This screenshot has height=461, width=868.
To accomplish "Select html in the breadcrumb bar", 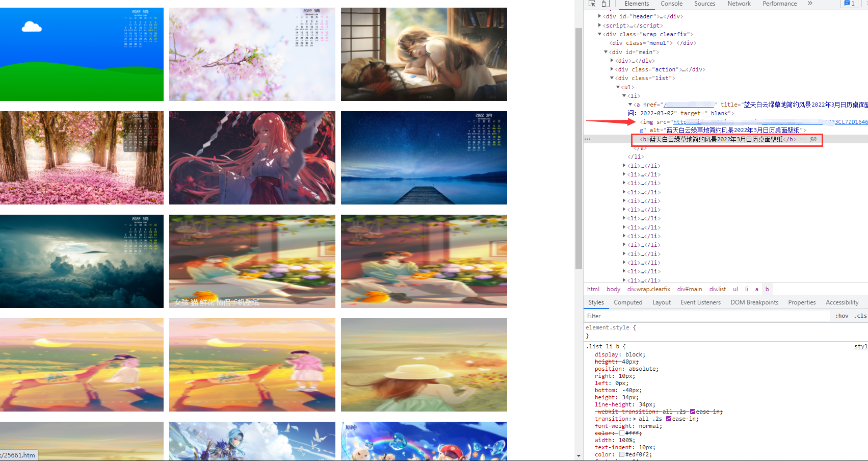I will [x=593, y=289].
